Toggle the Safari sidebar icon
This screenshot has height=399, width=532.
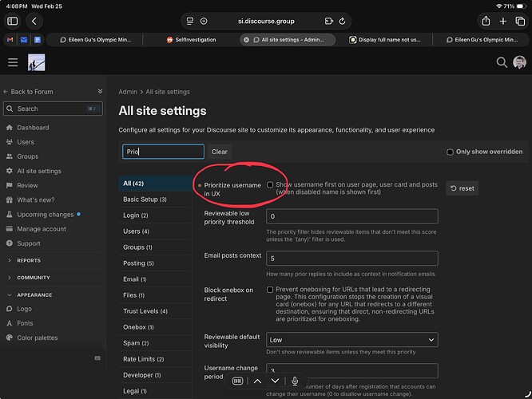click(13, 21)
